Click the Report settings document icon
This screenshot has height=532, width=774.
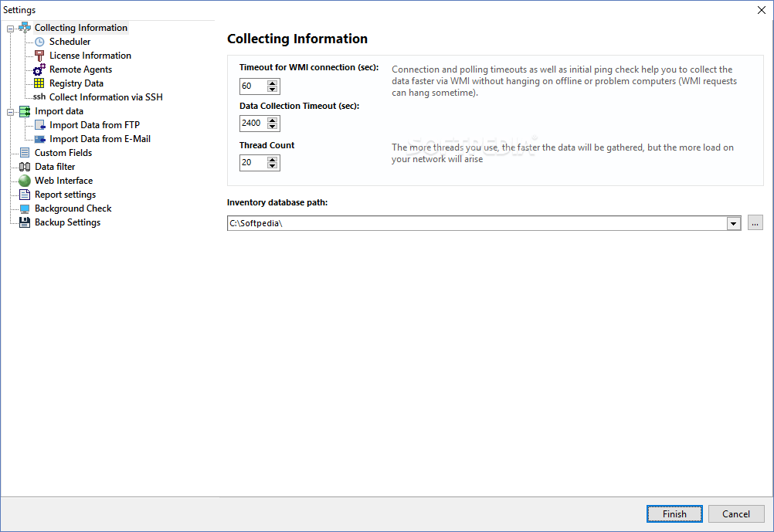25,195
